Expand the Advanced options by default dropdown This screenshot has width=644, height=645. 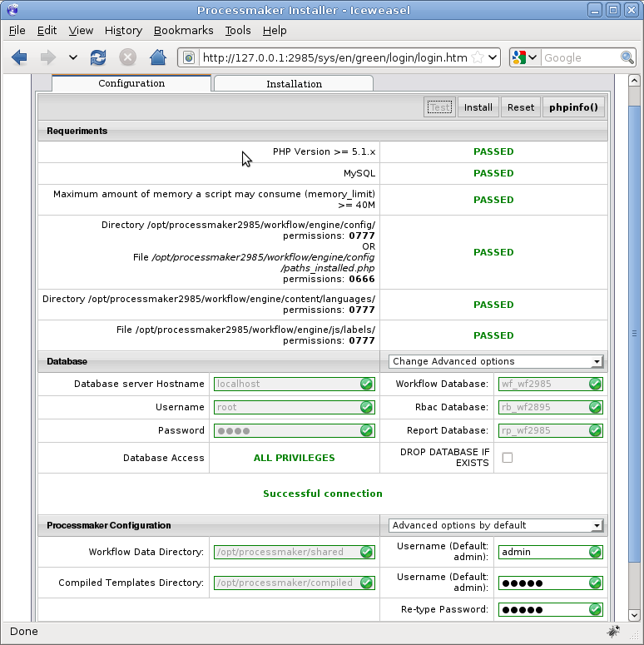point(496,525)
